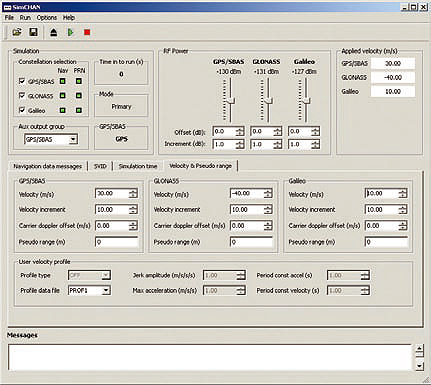Open the File menu
431x385 pixels.
tap(9, 18)
